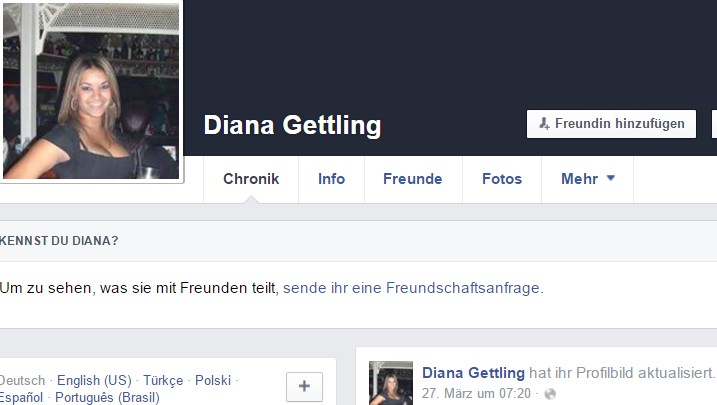Select the Türkçe language link
This screenshot has height=405, width=717.
point(163,380)
